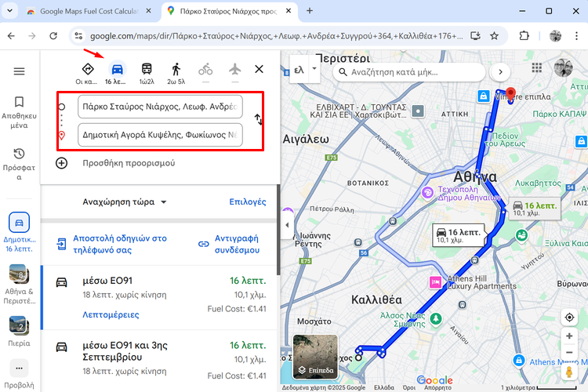Open Επίπεδα layers thumbnail
The width and height of the screenshot is (588, 392).
click(x=315, y=357)
